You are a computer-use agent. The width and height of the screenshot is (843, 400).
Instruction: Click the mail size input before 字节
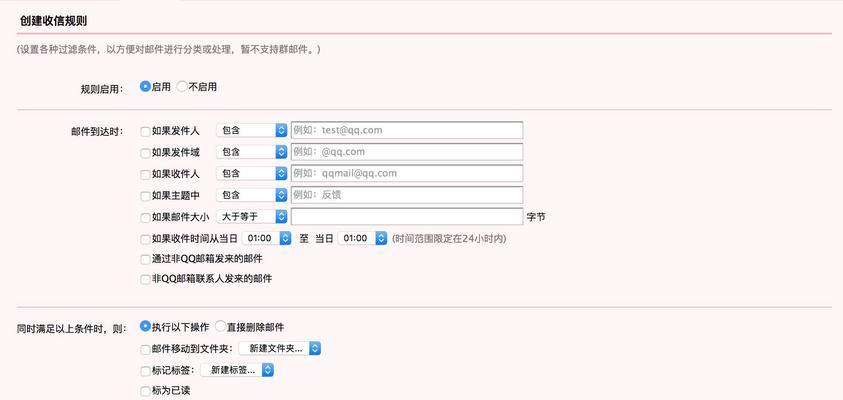pyautogui.click(x=407, y=216)
